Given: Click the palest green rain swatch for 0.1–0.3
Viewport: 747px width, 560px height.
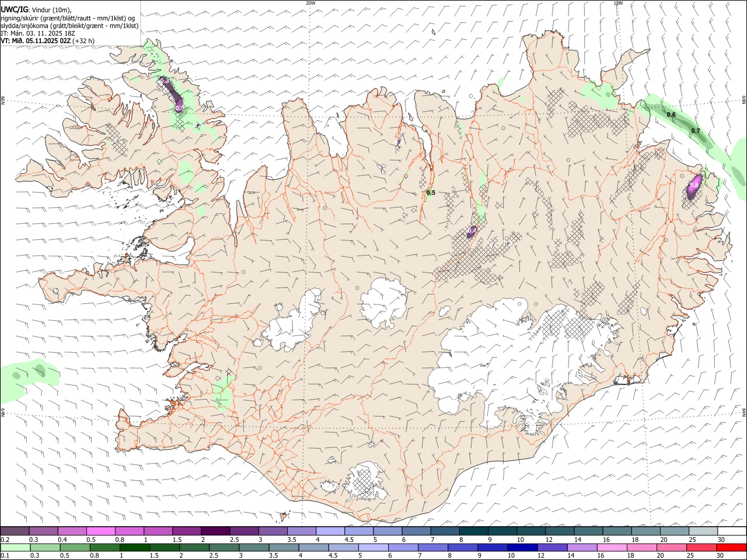Looking at the screenshot, I should 15,547.
